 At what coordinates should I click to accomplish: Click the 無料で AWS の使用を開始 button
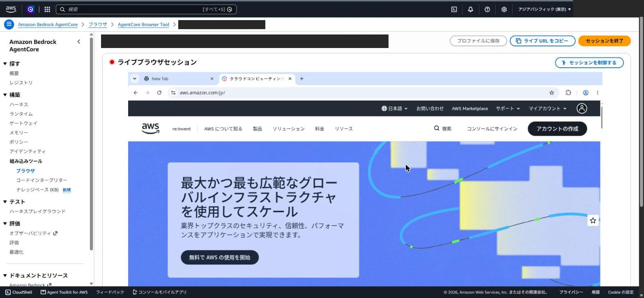pos(220,257)
